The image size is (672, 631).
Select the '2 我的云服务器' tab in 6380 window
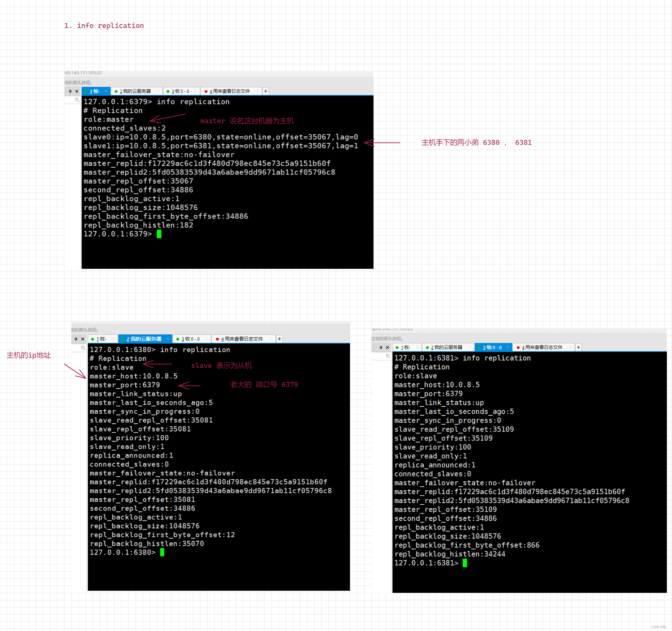pyautogui.click(x=145, y=339)
